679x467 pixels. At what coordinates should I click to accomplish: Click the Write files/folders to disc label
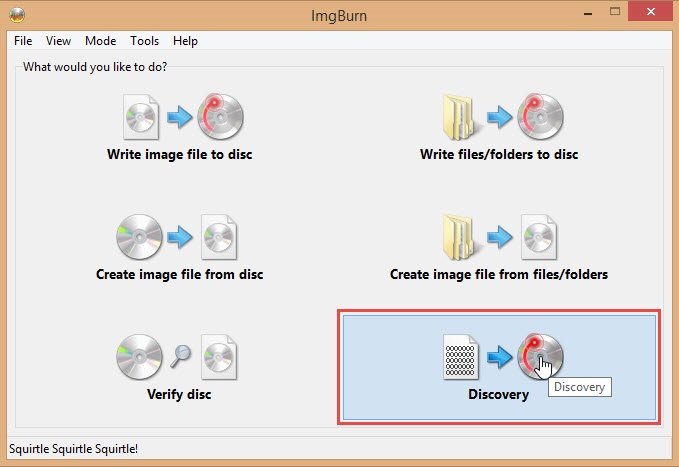[499, 154]
